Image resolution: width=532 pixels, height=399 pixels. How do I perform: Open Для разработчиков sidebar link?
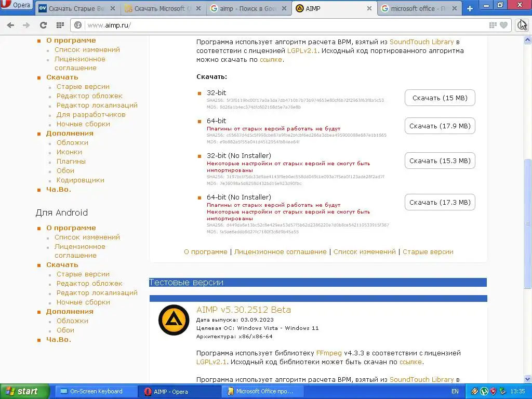[x=91, y=115]
